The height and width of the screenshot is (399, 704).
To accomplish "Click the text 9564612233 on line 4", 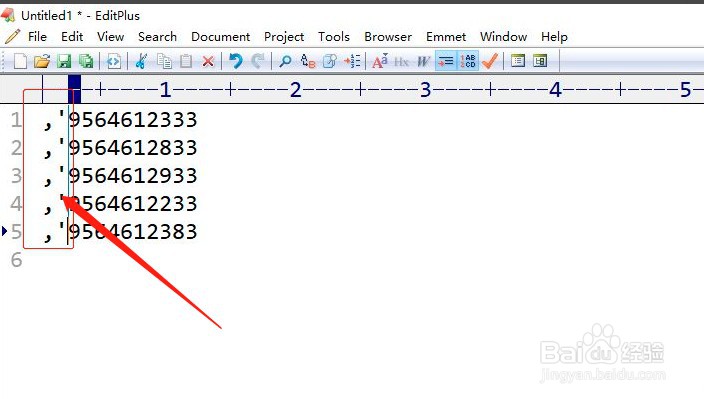I will [132, 203].
